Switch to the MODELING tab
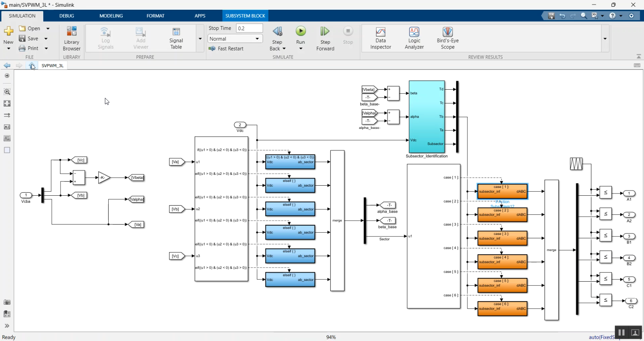Viewport: 644px width, 341px height. (111, 16)
